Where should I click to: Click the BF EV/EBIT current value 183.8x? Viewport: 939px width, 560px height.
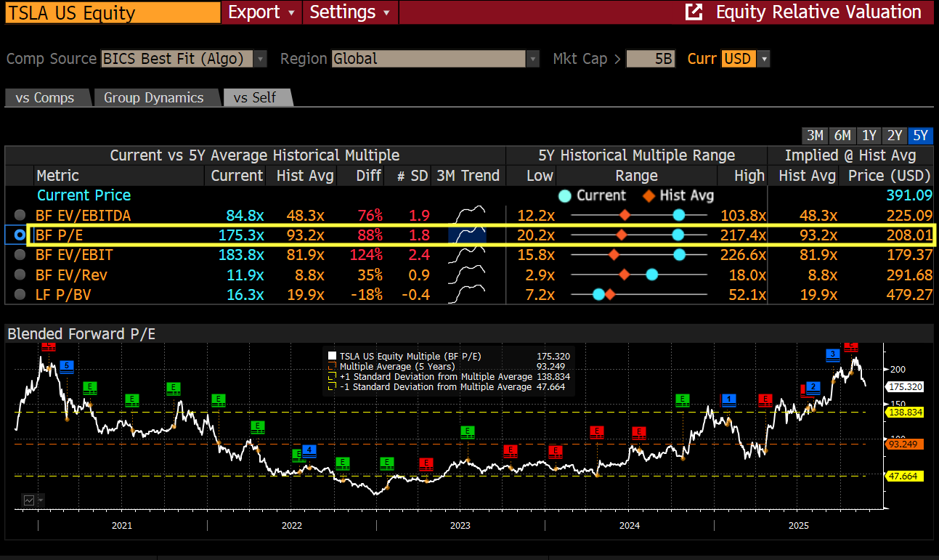pyautogui.click(x=241, y=255)
